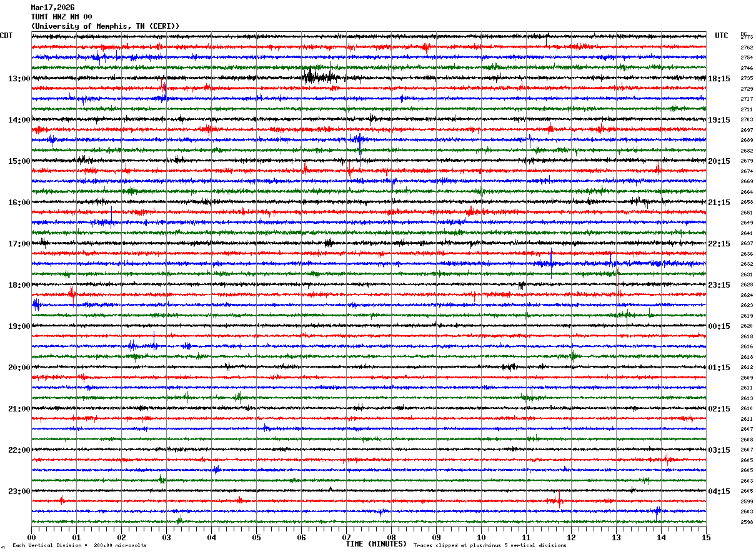Screen dimensions: 756x554
Task: Click the CDT timezone label
Action: tap(6, 36)
